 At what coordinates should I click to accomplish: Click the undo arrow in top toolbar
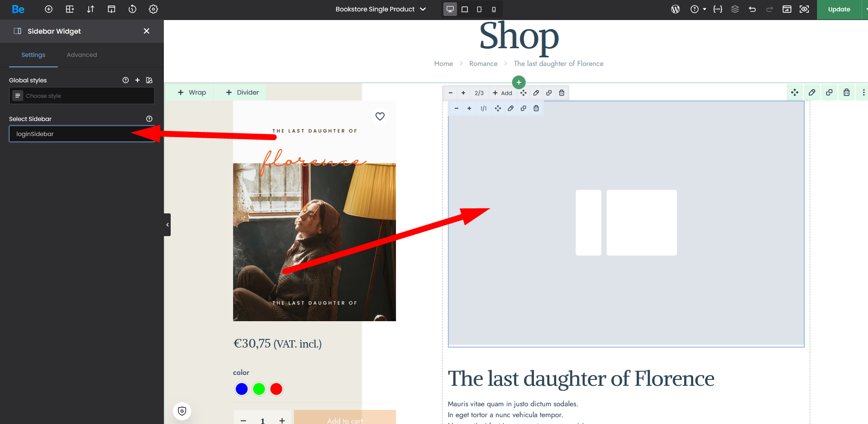pyautogui.click(x=752, y=9)
